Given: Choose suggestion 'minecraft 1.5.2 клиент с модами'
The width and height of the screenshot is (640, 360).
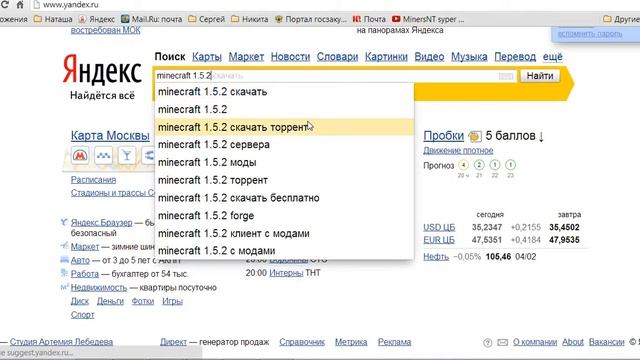Looking at the screenshot, I should pyautogui.click(x=284, y=233).
